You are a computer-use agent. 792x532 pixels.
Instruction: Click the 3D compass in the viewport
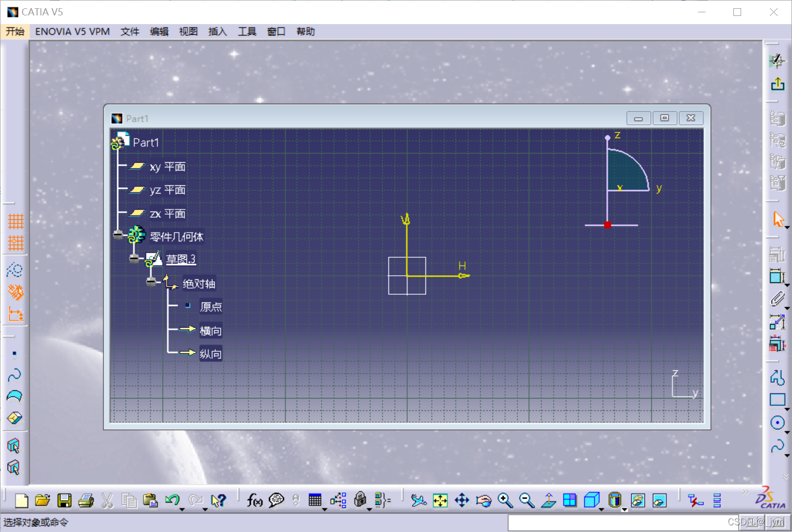(x=624, y=181)
